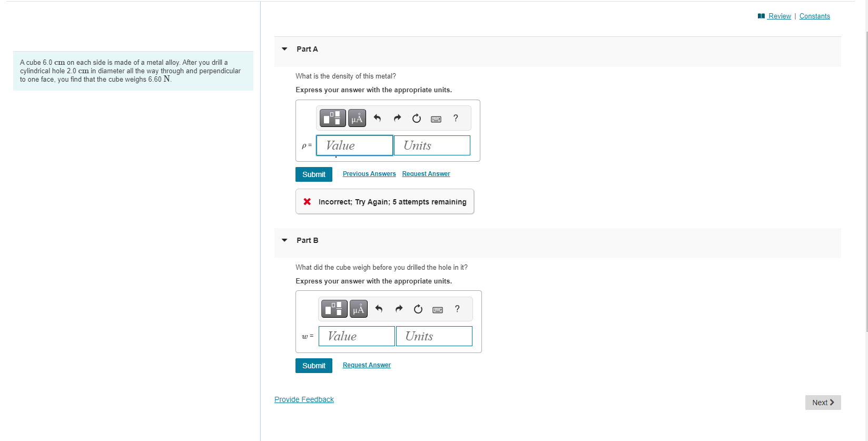Go to Next question

(823, 403)
